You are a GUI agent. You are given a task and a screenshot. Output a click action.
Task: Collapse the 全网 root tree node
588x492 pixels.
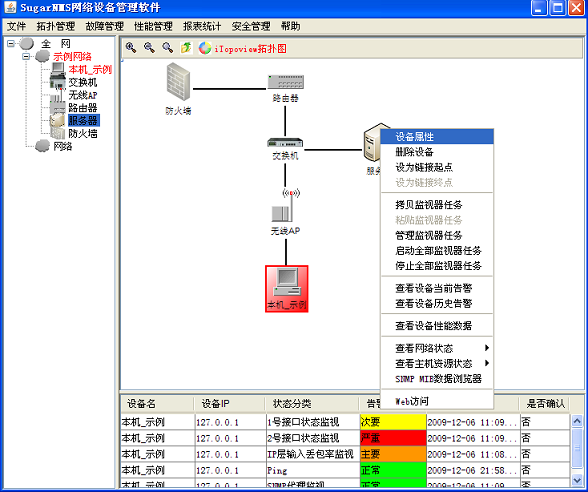point(11,44)
